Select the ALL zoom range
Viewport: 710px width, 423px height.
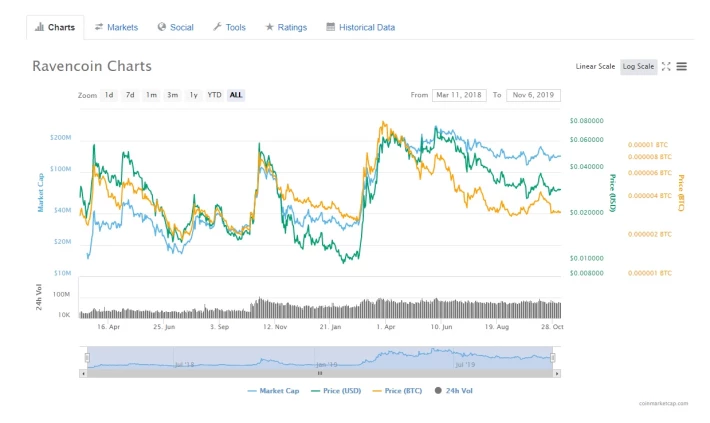click(236, 95)
